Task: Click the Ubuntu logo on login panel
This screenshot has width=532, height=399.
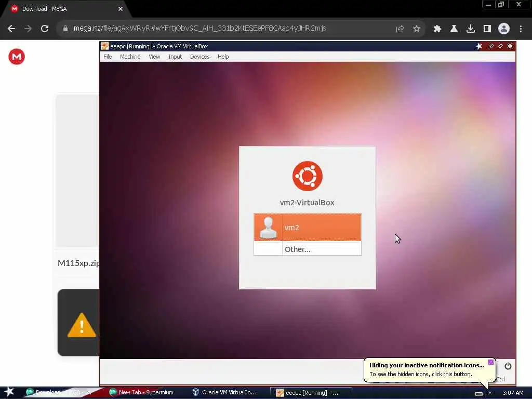Action: point(308,176)
